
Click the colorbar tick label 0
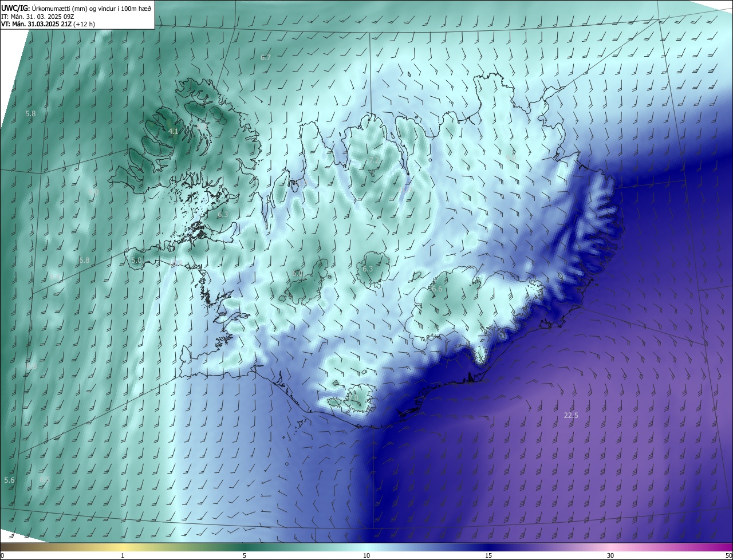[x=2, y=555]
